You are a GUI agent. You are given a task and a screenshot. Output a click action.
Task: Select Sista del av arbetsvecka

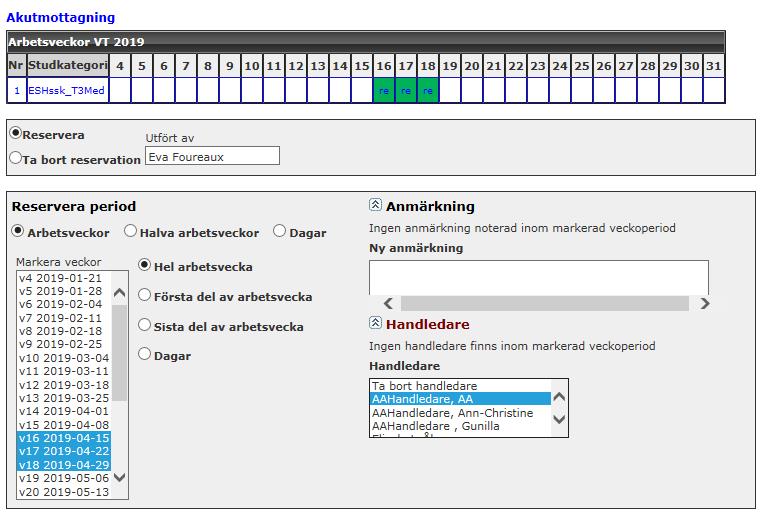pos(144,324)
